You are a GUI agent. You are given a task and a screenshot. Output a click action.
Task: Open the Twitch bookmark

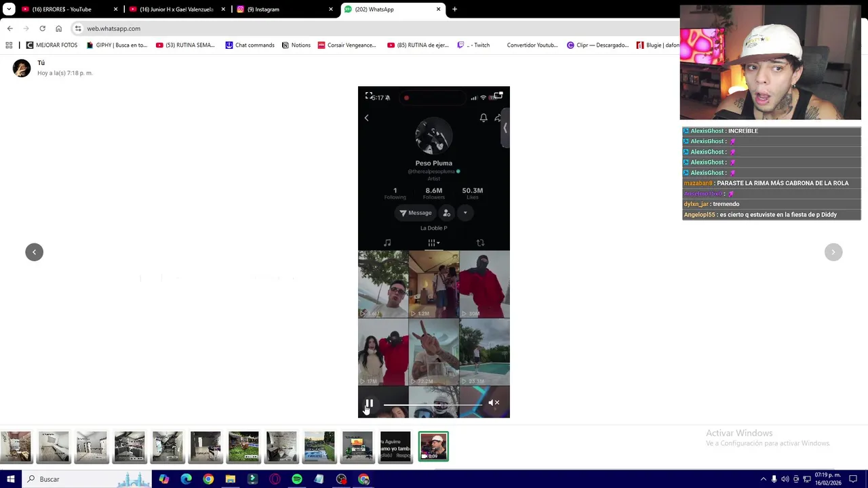pyautogui.click(x=473, y=45)
